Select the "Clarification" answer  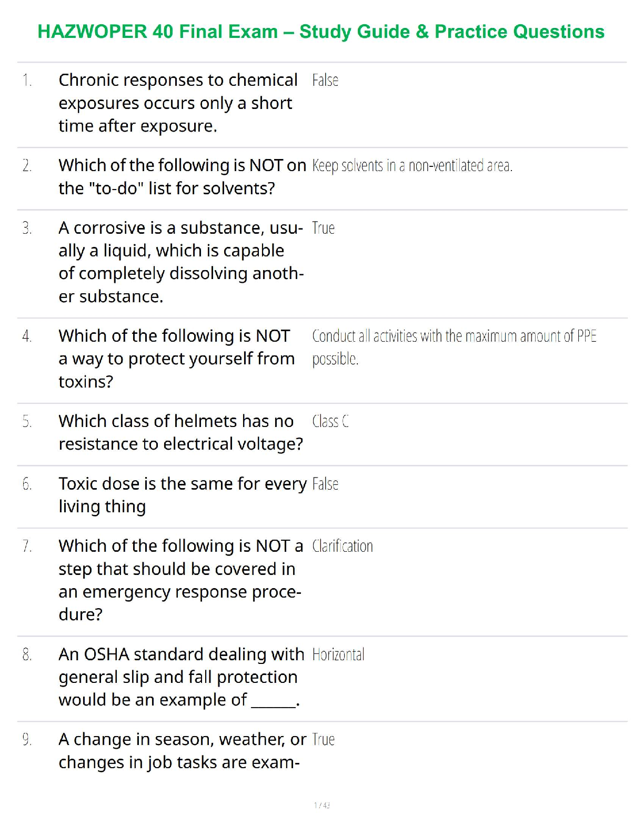pyautogui.click(x=343, y=547)
